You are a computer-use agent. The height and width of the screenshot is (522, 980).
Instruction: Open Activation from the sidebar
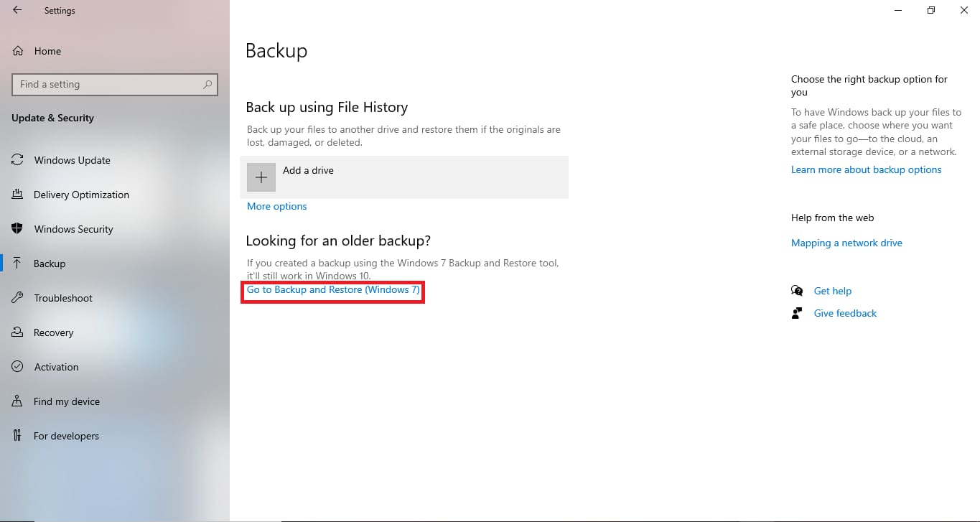point(17,367)
